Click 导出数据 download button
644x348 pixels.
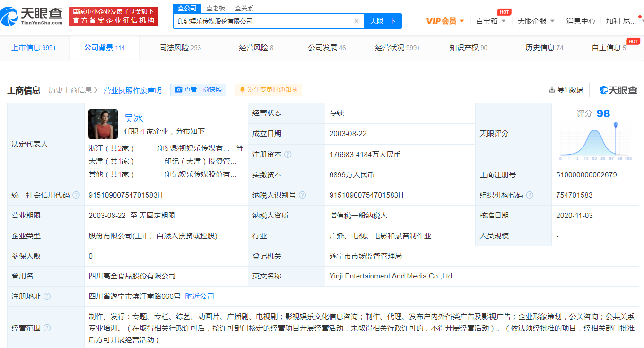(566, 90)
